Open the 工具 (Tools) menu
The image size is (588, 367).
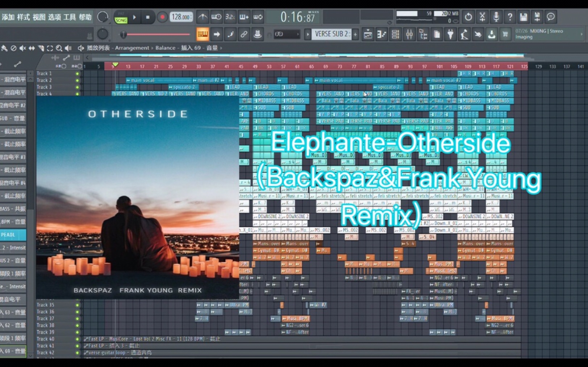(70, 17)
